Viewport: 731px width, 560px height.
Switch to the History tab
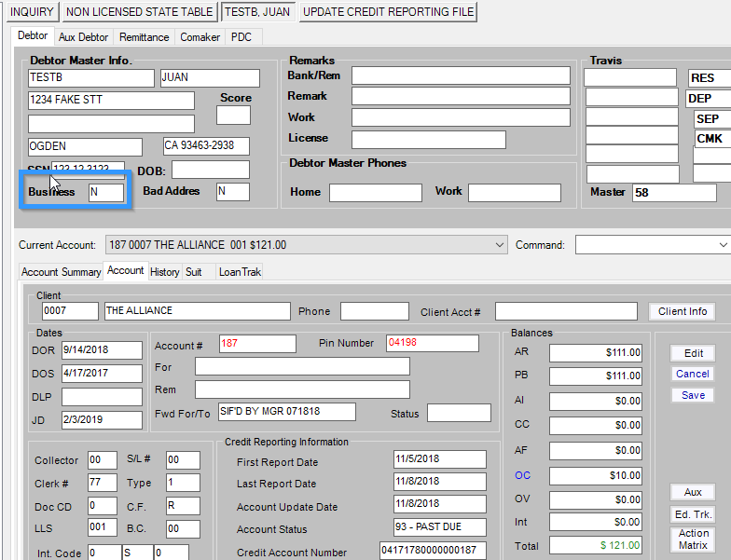(x=164, y=272)
